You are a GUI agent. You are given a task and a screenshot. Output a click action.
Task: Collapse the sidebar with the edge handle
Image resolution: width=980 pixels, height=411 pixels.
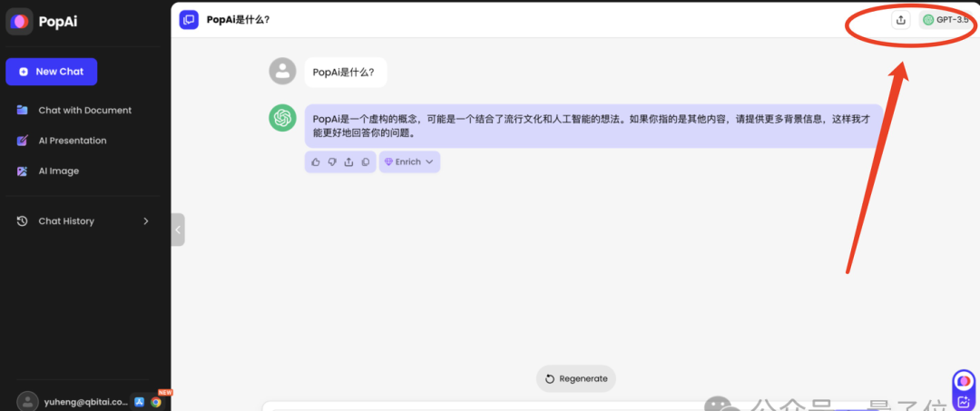(178, 230)
